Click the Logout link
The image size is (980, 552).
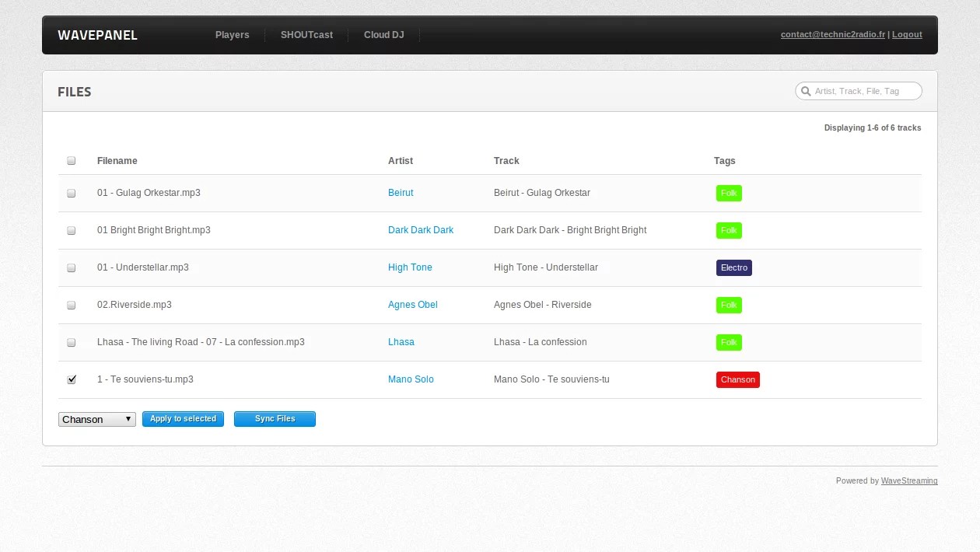click(x=907, y=35)
